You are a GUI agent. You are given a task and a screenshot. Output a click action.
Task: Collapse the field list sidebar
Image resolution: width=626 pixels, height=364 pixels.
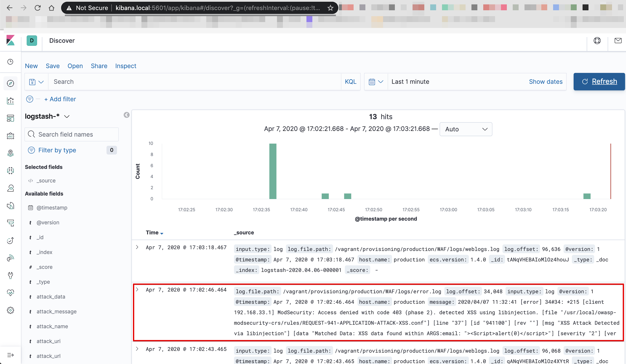point(126,115)
